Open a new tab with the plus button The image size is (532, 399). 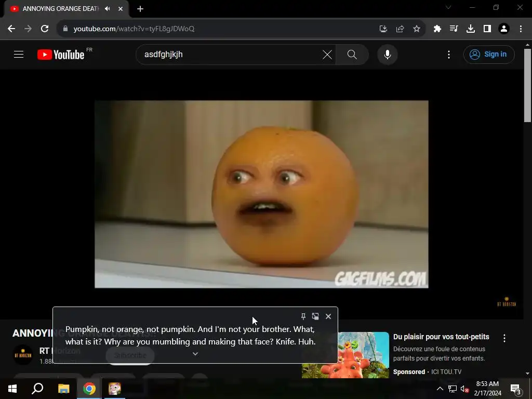140,9
